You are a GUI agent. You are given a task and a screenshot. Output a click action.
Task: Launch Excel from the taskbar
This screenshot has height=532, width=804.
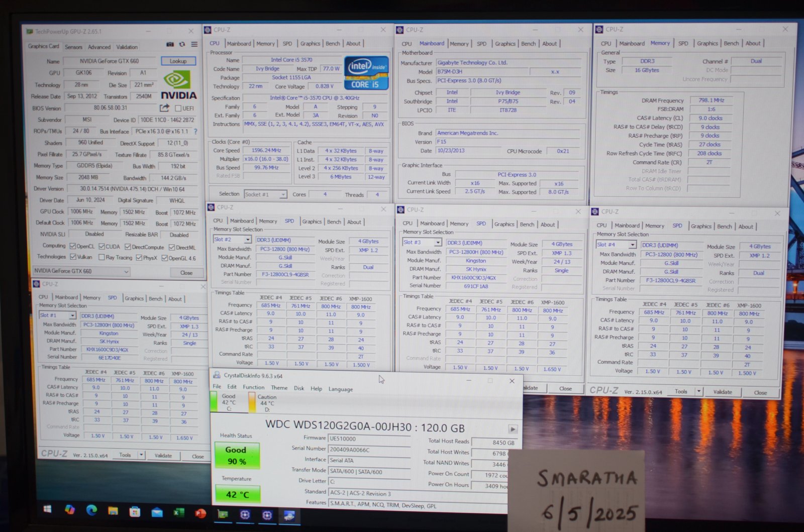click(x=178, y=513)
